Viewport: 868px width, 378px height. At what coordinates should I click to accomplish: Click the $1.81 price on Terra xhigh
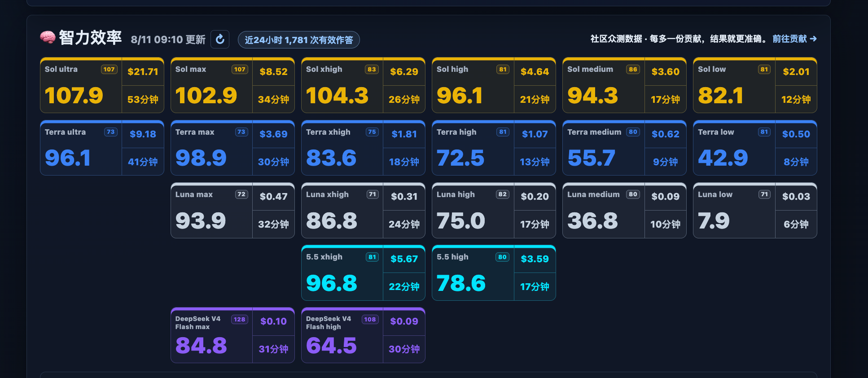pos(404,134)
